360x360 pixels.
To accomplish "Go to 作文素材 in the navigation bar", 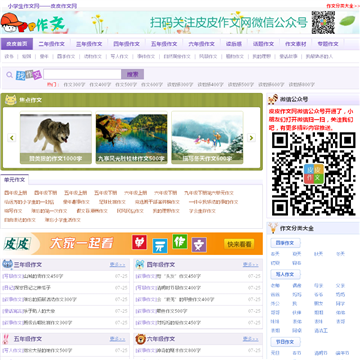I will pyautogui.click(x=296, y=44).
